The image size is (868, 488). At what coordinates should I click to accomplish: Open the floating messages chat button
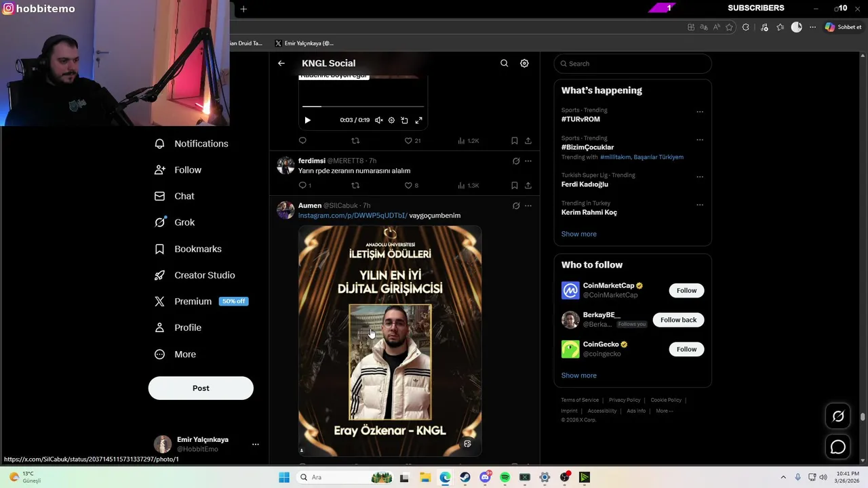pos(838,447)
